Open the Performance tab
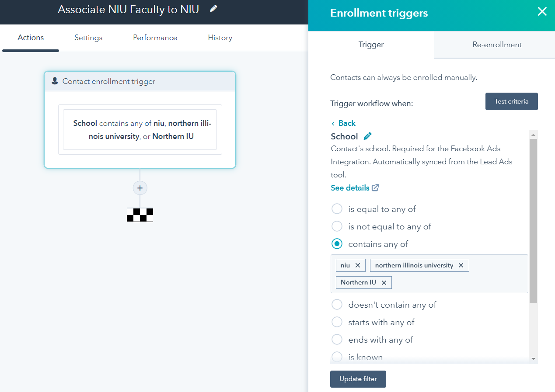555x392 pixels. [155, 38]
